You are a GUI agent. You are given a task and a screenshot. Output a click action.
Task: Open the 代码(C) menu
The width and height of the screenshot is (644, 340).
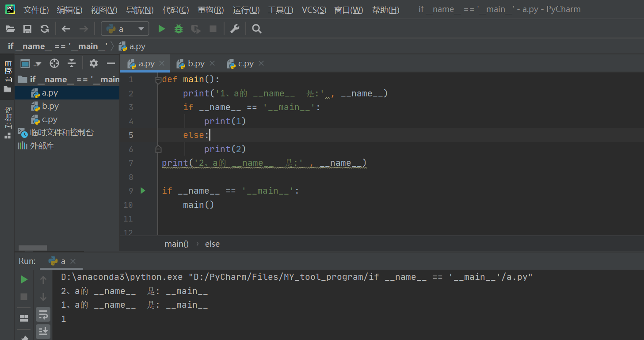pyautogui.click(x=175, y=10)
